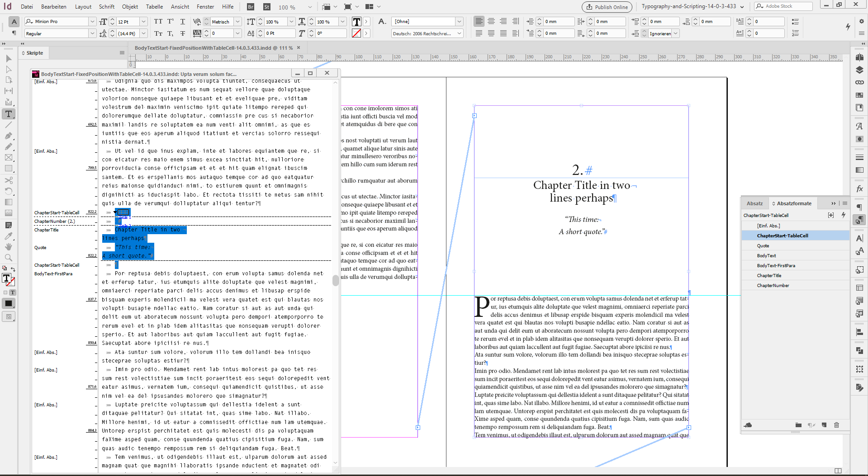Screen dimensions: 868x476
Task: Select the Eyedropper tool
Action: pos(8,236)
